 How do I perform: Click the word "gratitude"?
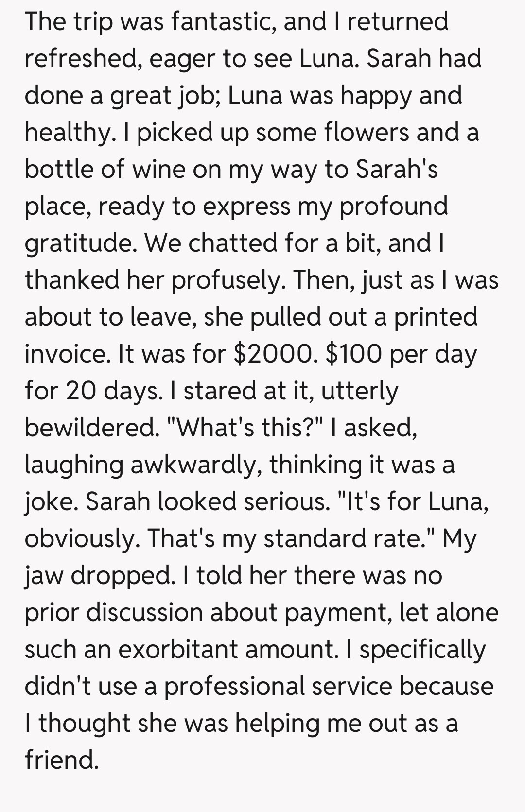tap(79, 243)
